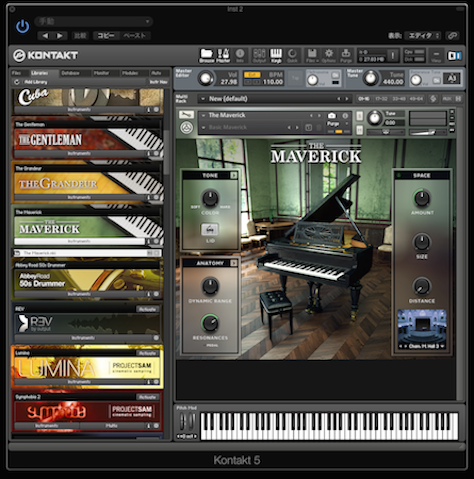Open the Files disk menu icon
Image resolution: width=474 pixels, height=479 pixels.
tap(312, 55)
